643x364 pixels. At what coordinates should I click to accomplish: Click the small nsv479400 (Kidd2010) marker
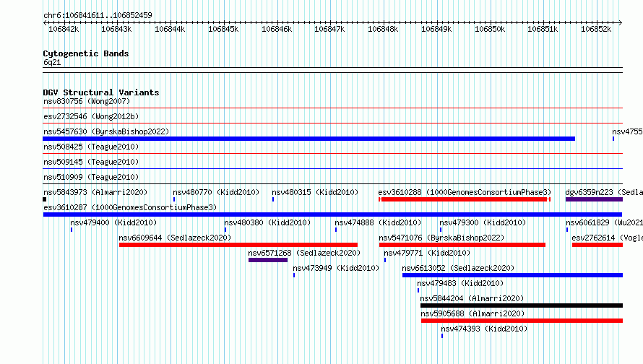coord(72,230)
